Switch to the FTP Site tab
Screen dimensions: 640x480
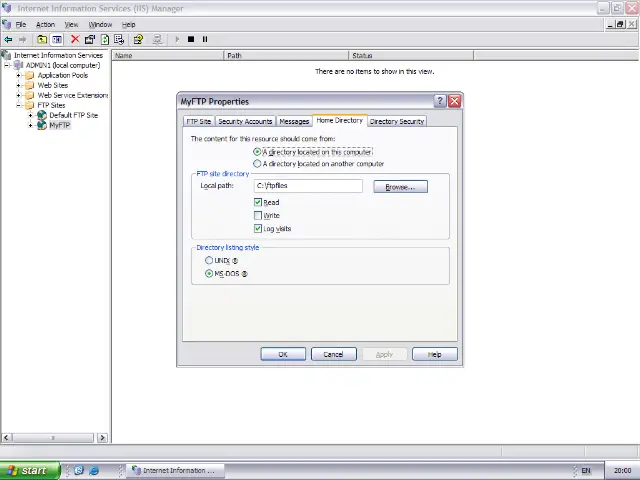tap(199, 121)
